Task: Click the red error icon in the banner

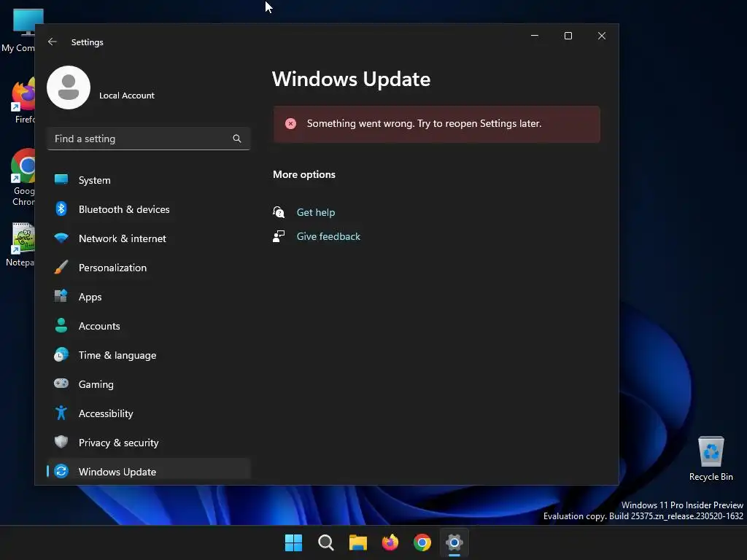Action: point(290,124)
